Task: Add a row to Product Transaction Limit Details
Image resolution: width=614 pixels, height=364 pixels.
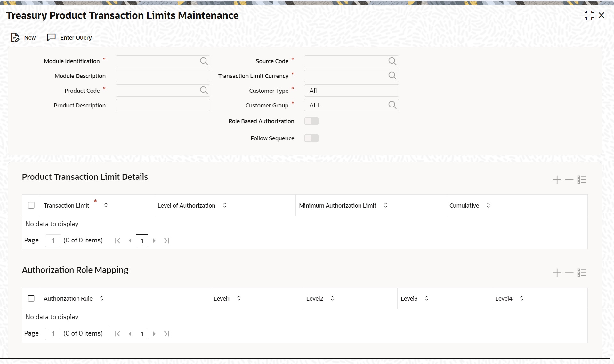Action: tap(556, 179)
